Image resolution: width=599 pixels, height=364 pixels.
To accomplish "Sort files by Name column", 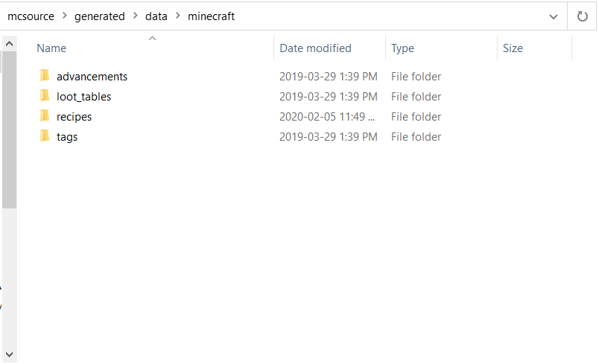I will point(51,48).
